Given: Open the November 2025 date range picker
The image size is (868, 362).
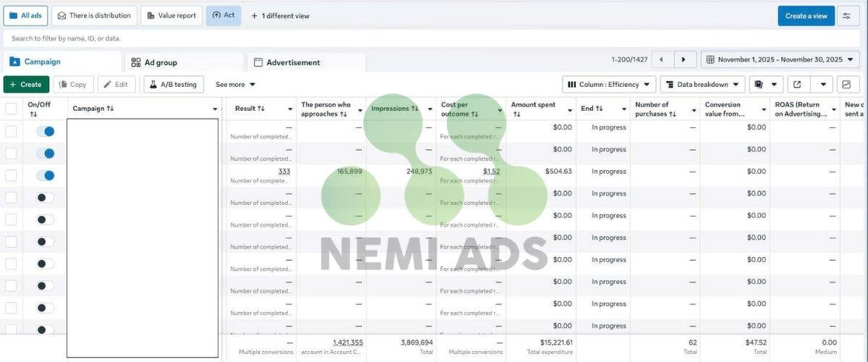Looking at the screenshot, I should [x=780, y=59].
